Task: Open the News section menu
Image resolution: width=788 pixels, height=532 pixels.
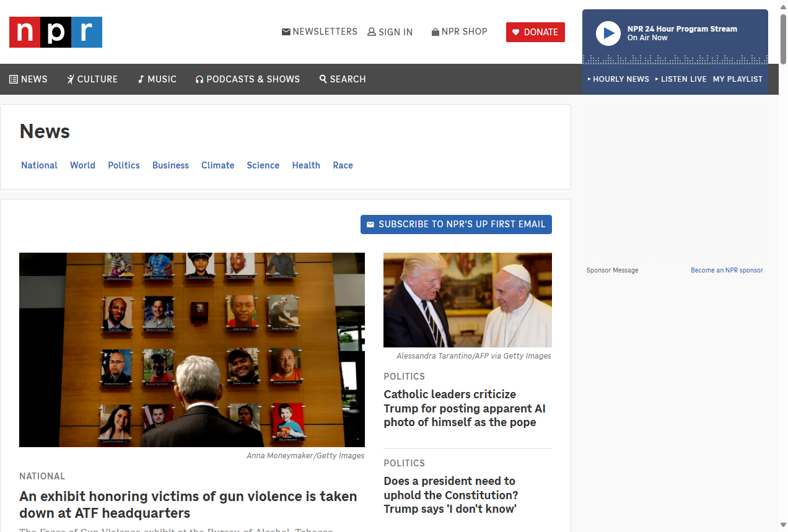Action: (x=28, y=79)
